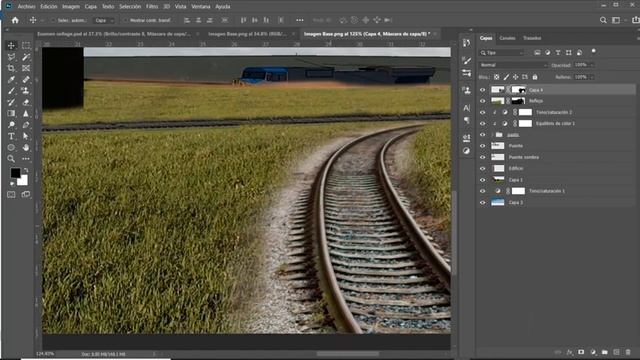Toggle Quick Mask mode icon
The image size is (640, 360).
[11, 195]
